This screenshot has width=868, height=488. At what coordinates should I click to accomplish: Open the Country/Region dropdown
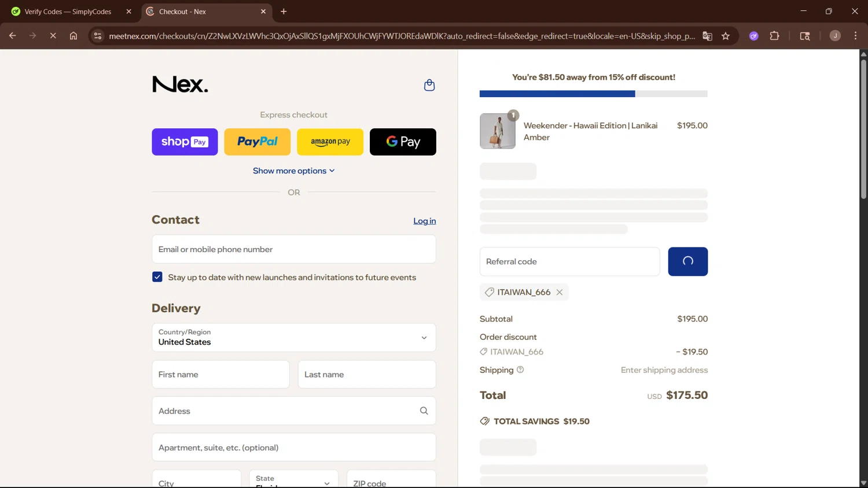(294, 338)
